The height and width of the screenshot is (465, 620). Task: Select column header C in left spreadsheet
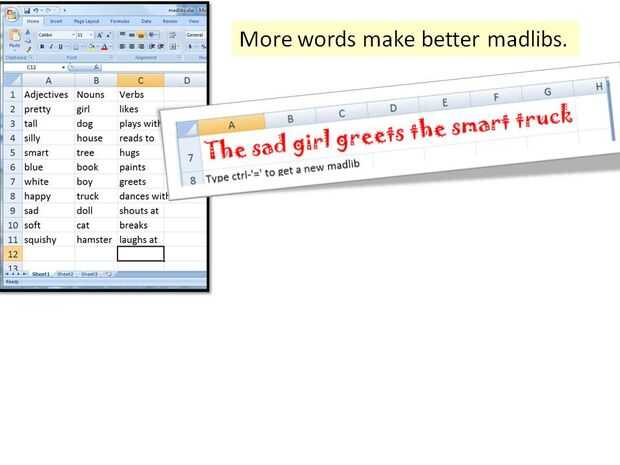(141, 81)
